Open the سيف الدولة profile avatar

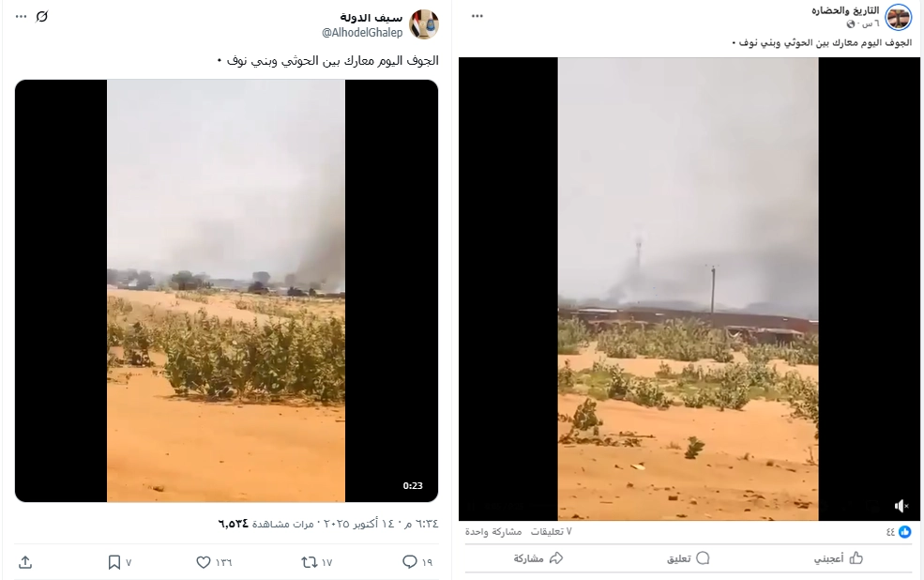424,24
